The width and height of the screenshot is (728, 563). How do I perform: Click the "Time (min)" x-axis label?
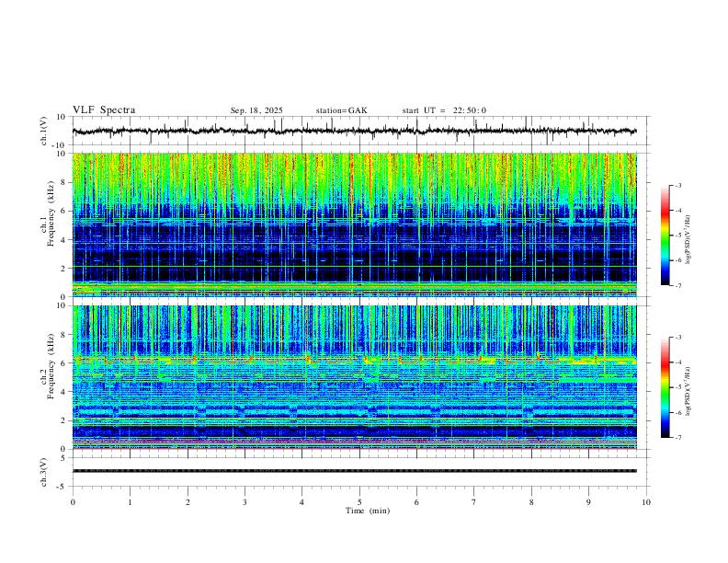click(368, 511)
